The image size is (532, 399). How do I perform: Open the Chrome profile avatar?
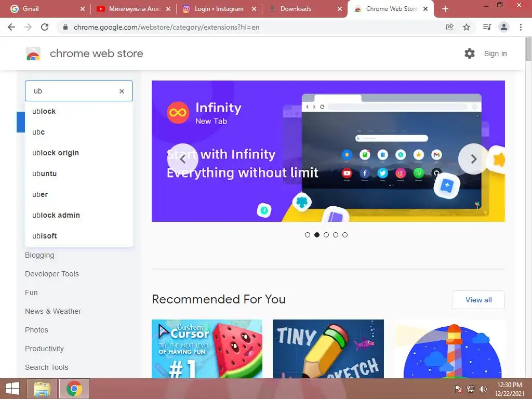504,27
